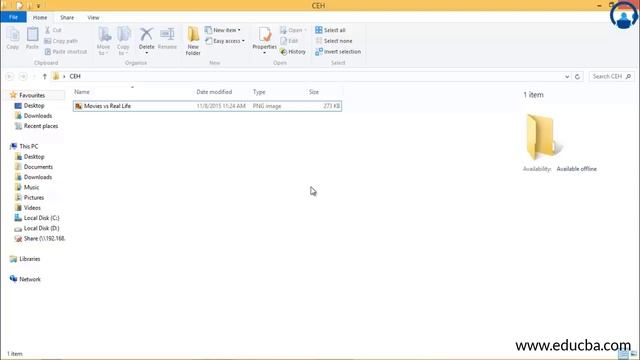Viewport: 640px width, 360px height.
Task: Open the file History
Action: [293, 52]
